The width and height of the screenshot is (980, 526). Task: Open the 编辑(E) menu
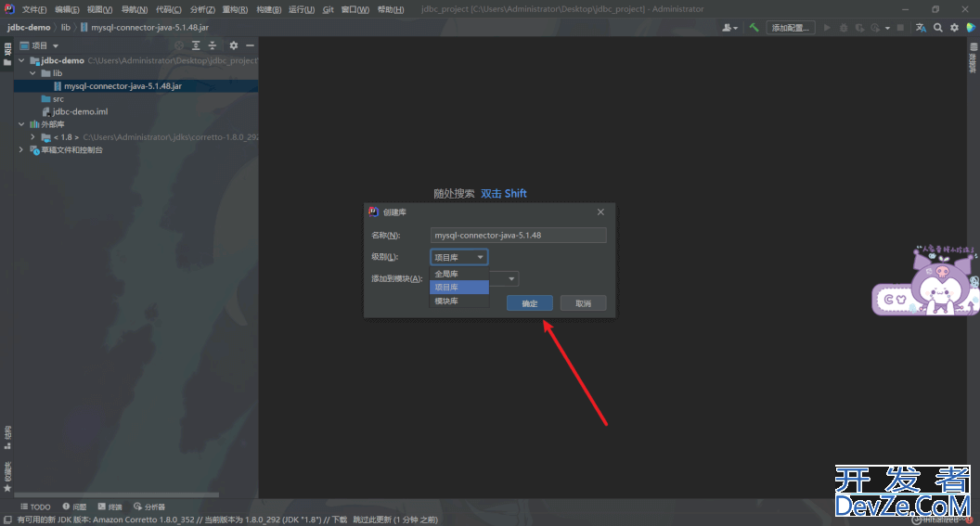point(67,9)
